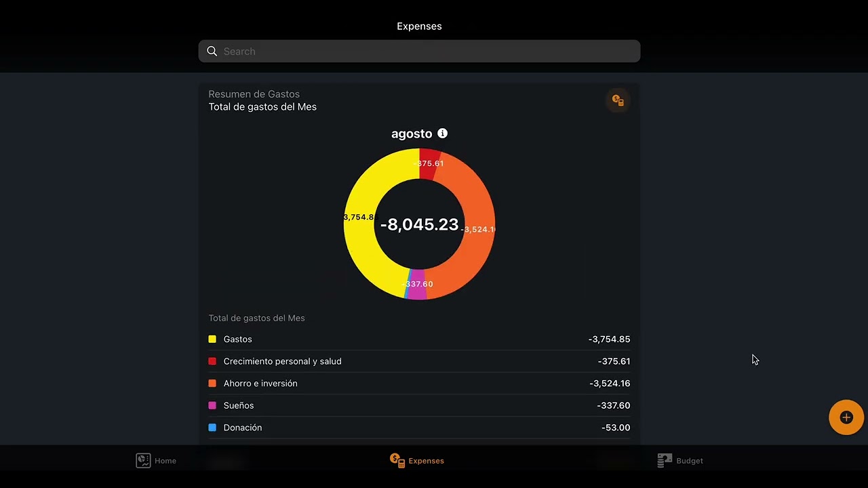
Task: Open the Budget tab
Action: coord(688,461)
